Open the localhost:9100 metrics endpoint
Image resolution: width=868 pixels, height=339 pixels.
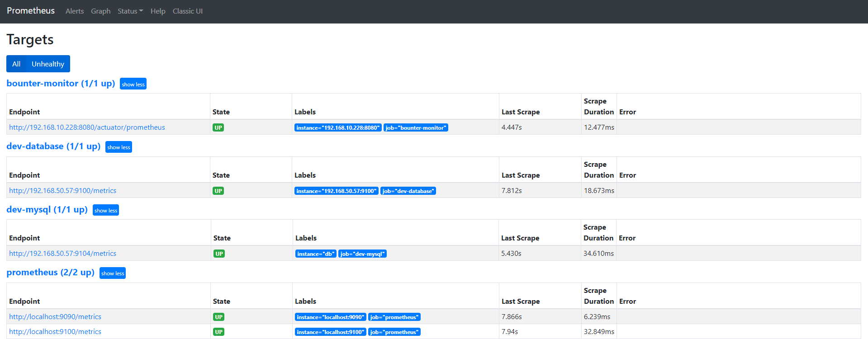(x=55, y=332)
